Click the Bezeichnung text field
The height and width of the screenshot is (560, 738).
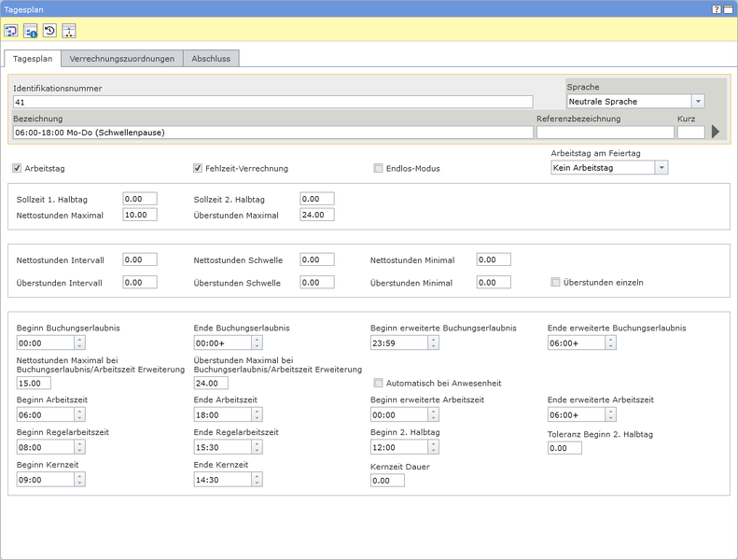pos(272,133)
